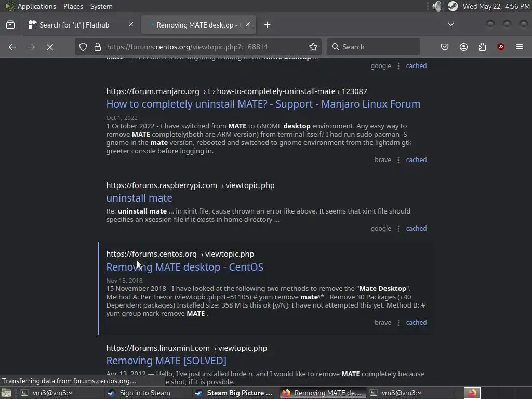Open the options dots beside the Manjaro result

pos(398,160)
